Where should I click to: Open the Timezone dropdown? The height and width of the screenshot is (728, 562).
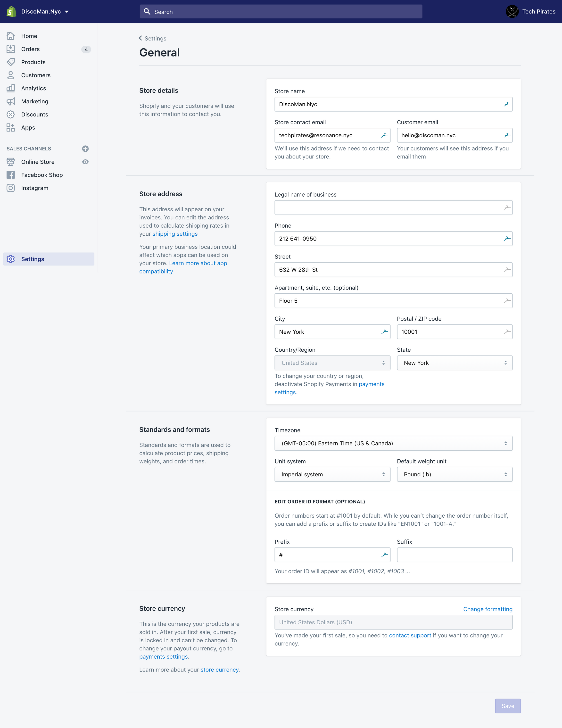click(x=393, y=443)
